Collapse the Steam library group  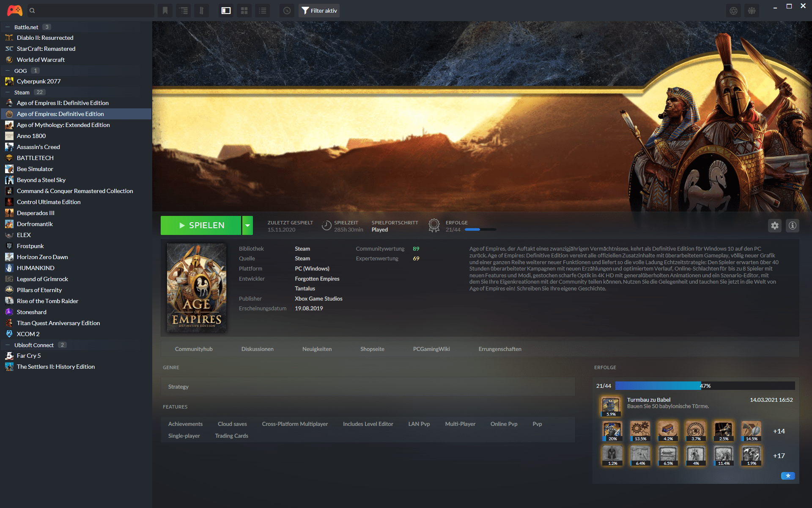(x=7, y=92)
